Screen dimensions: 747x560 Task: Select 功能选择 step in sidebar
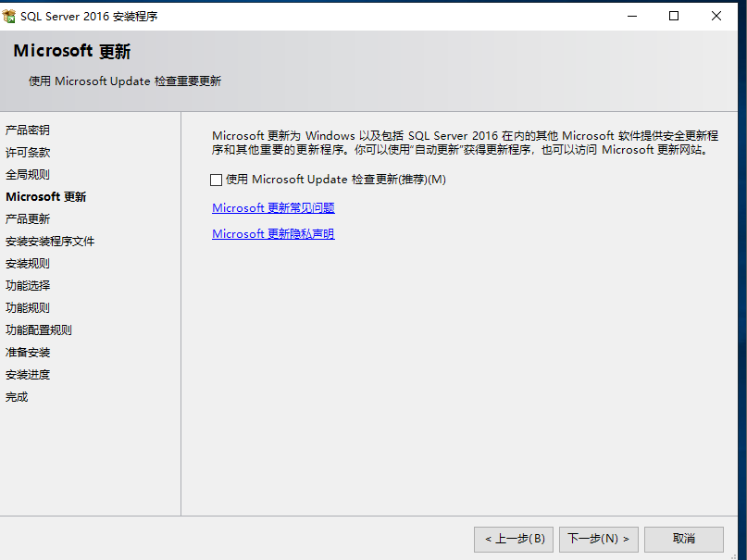[28, 286]
